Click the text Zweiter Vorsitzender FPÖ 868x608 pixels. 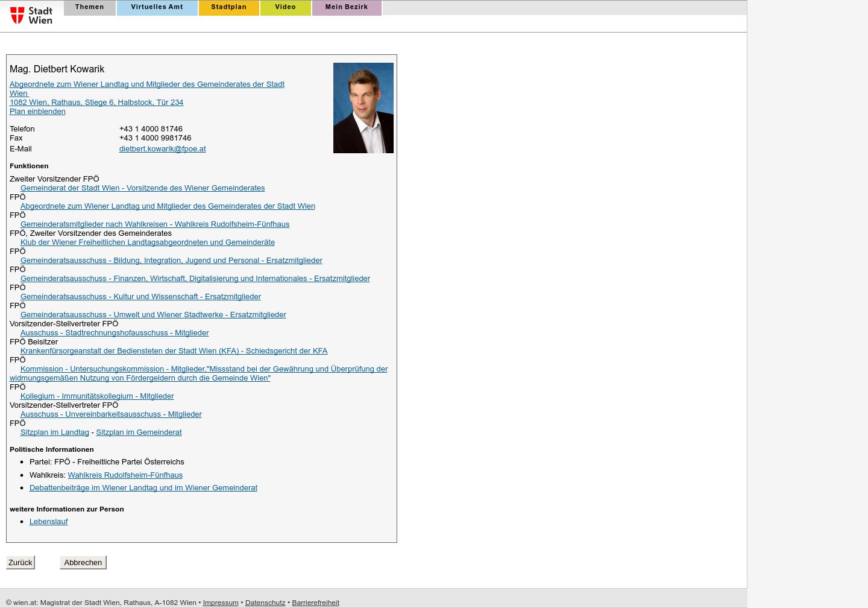click(54, 179)
